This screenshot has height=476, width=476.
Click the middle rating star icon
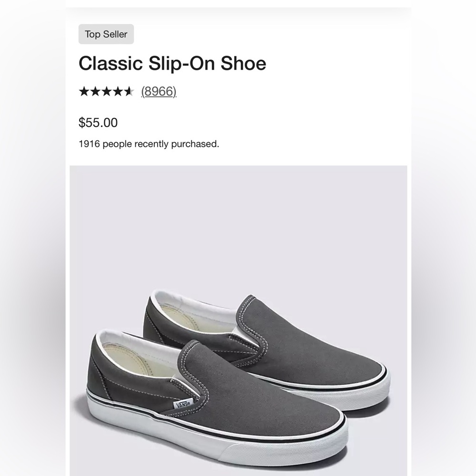[108, 90]
